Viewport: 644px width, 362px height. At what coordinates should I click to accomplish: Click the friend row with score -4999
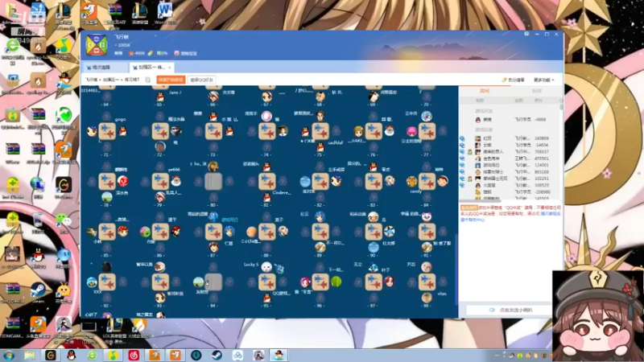tap(510, 119)
